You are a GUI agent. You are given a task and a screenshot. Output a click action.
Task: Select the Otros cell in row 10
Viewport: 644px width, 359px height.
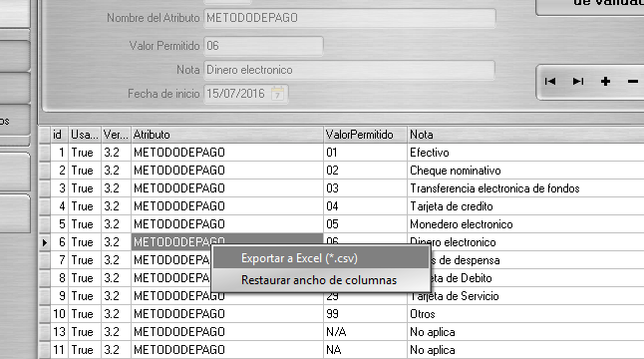525,314
